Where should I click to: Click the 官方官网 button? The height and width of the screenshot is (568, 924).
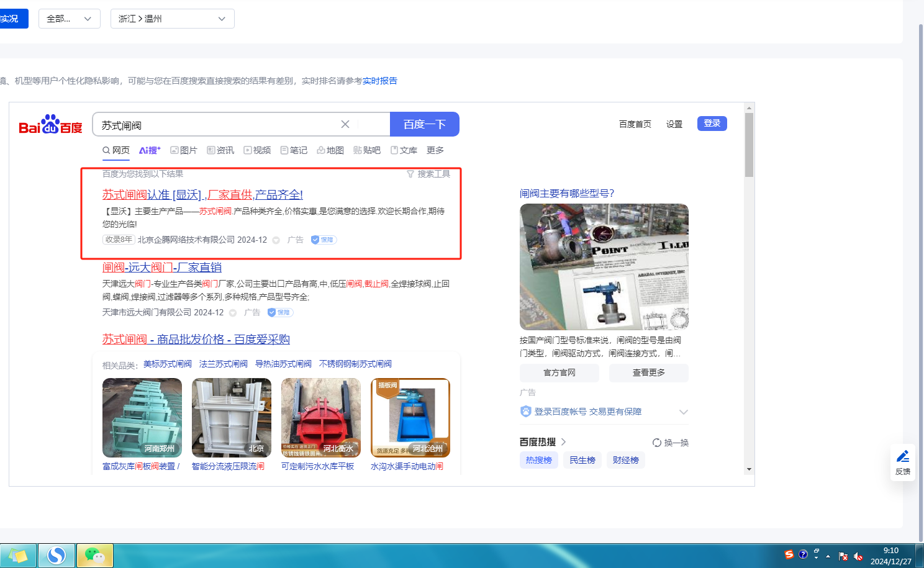(x=559, y=372)
